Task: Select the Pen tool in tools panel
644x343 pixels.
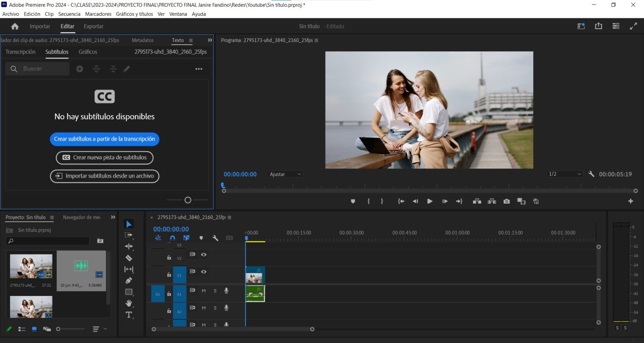Action: pos(129,280)
